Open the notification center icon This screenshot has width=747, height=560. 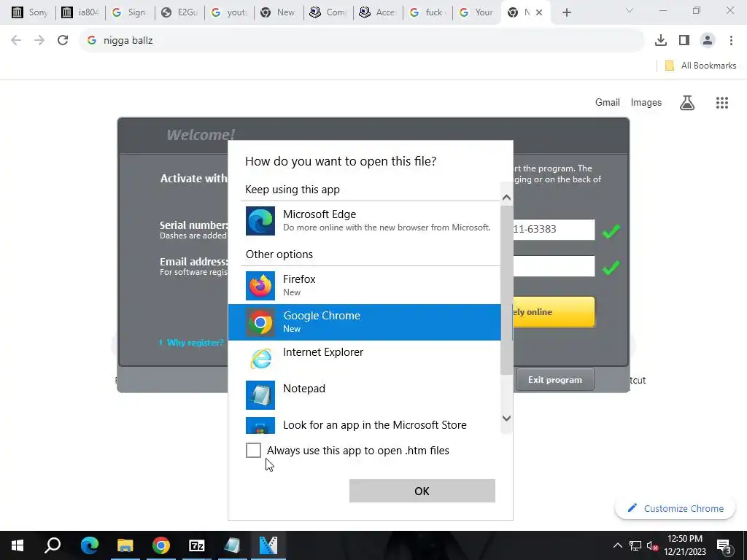(x=724, y=545)
